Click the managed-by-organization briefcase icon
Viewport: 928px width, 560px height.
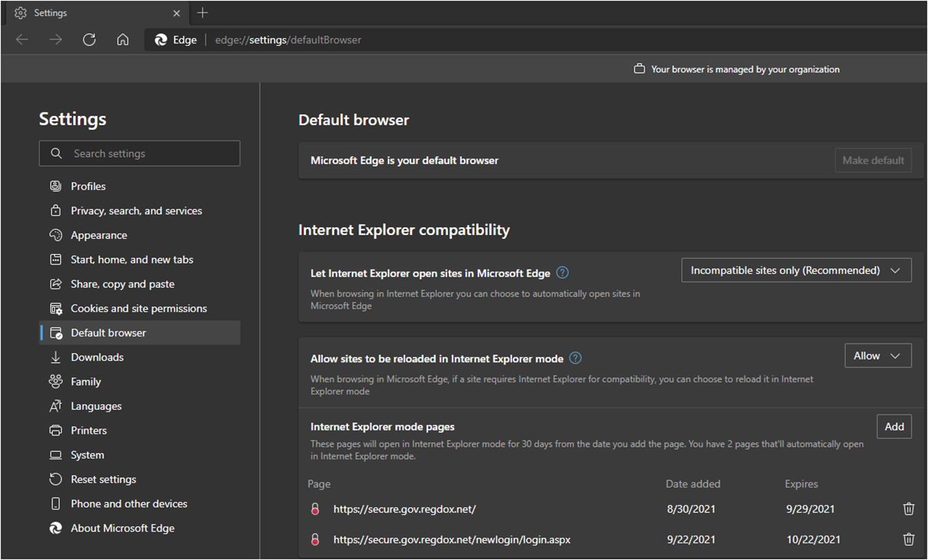(639, 69)
